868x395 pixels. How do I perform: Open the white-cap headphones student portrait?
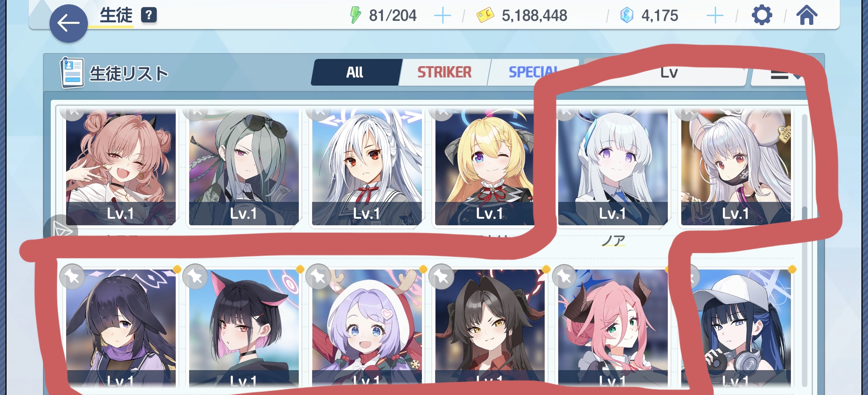pyautogui.click(x=736, y=327)
